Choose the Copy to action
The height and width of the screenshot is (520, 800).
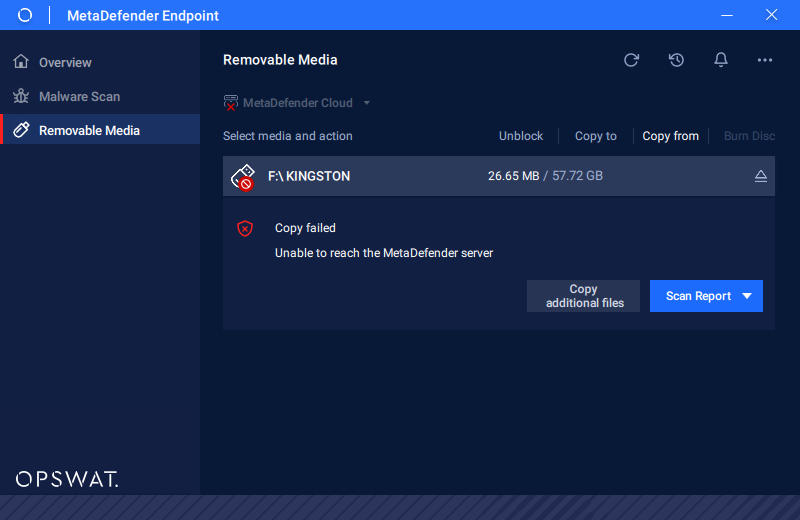(x=595, y=136)
